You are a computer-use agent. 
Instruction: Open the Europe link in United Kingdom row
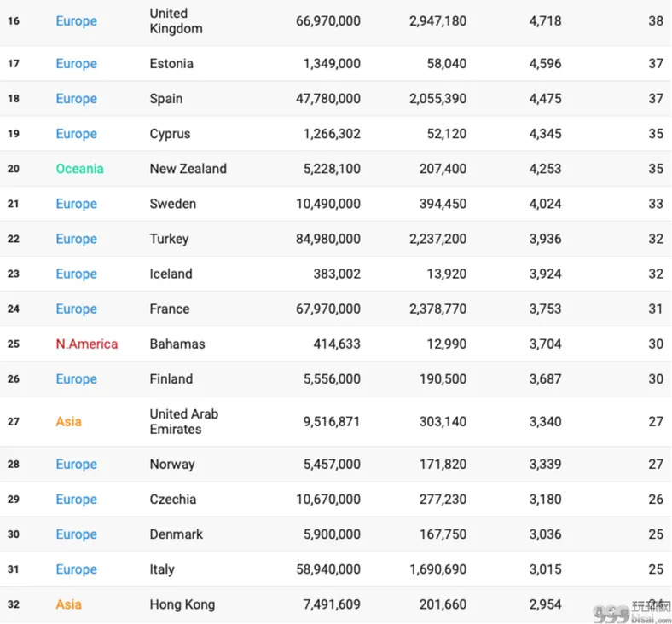[x=76, y=21]
